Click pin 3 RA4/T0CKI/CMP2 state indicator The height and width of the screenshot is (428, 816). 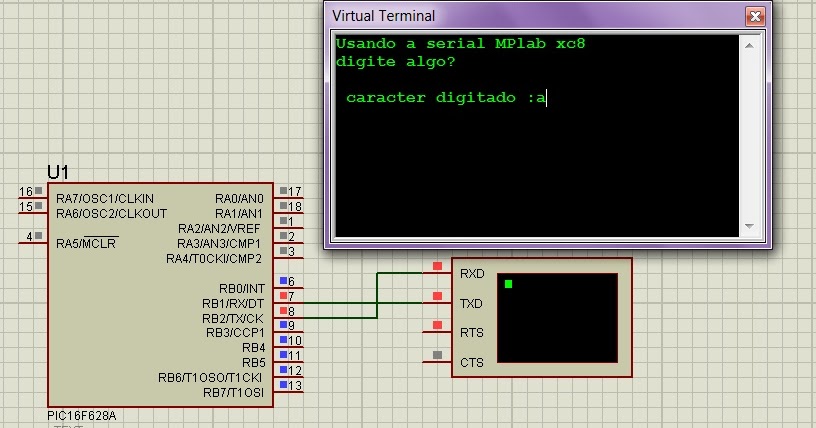[x=284, y=251]
